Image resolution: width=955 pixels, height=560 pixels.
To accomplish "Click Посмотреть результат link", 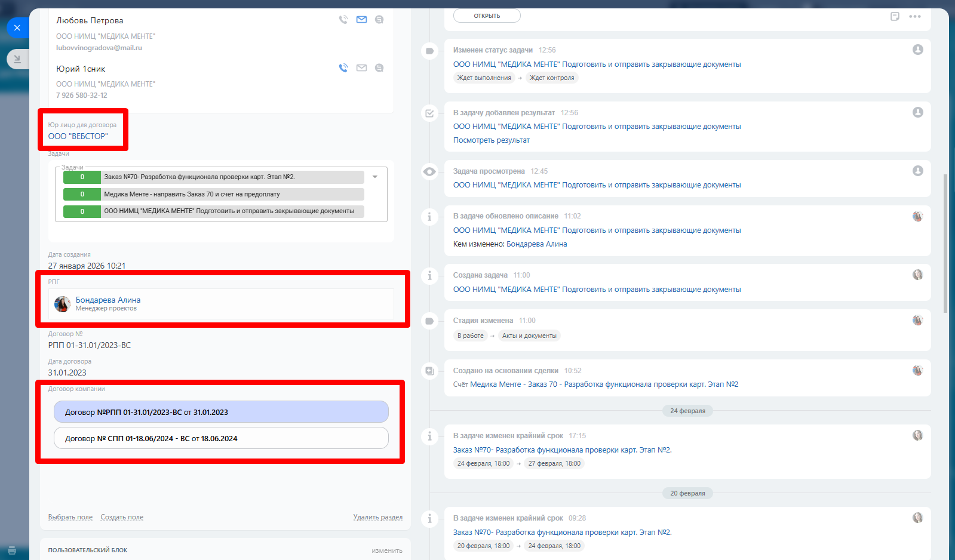I will 491,140.
